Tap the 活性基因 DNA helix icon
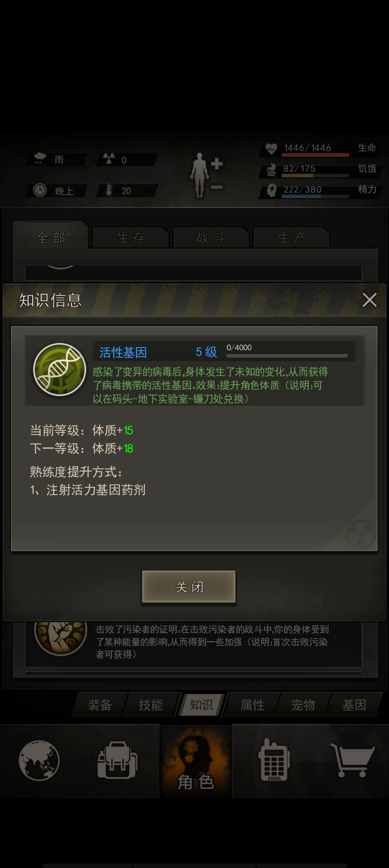The width and height of the screenshot is (389, 868). click(59, 369)
